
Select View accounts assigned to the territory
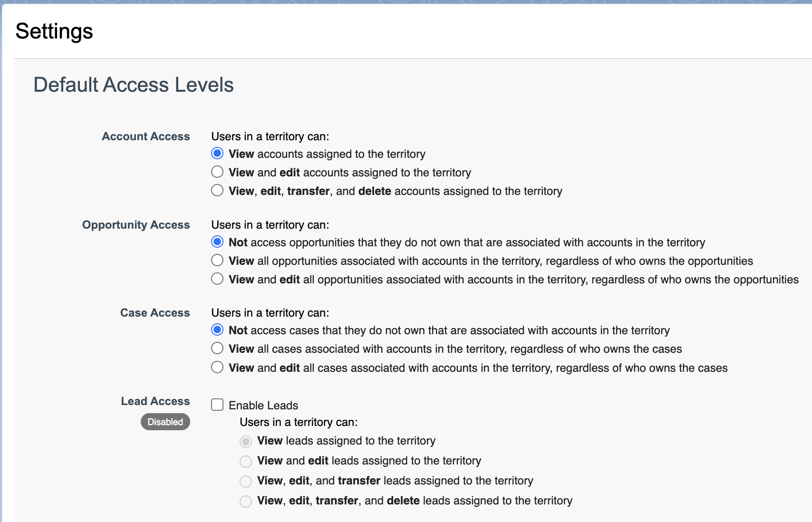(217, 154)
